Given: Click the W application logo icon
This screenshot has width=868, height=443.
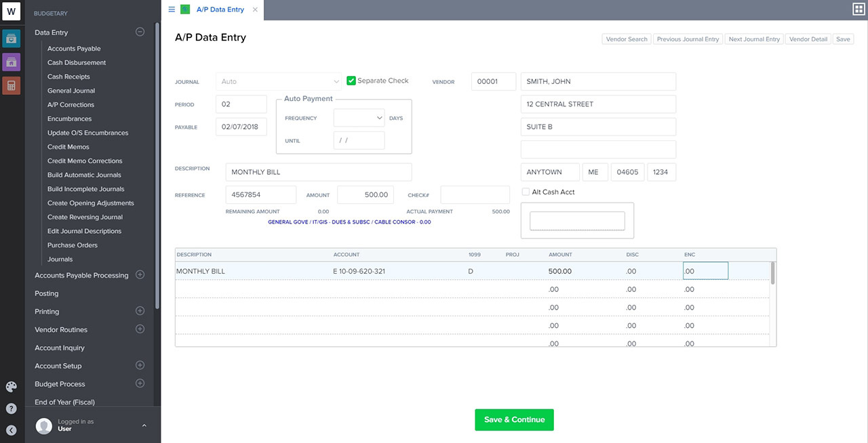Looking at the screenshot, I should (12, 12).
